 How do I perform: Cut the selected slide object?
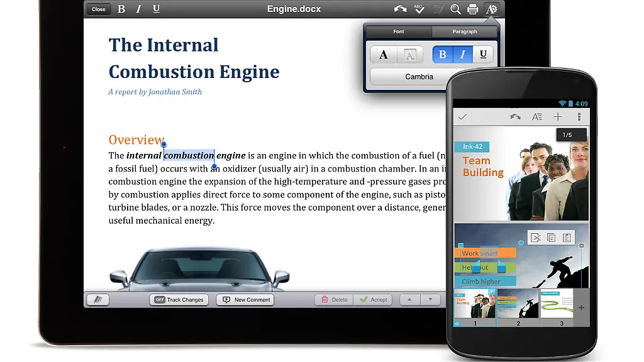[x=536, y=237]
